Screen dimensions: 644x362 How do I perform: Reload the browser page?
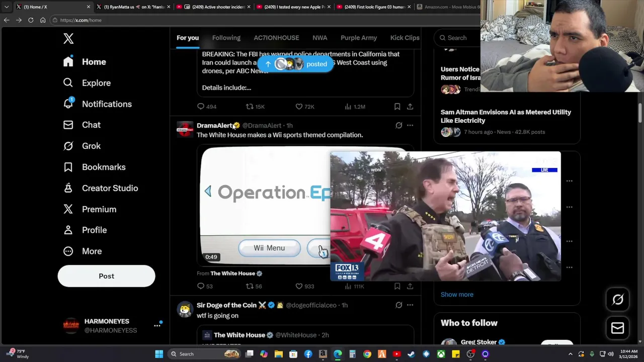click(31, 20)
